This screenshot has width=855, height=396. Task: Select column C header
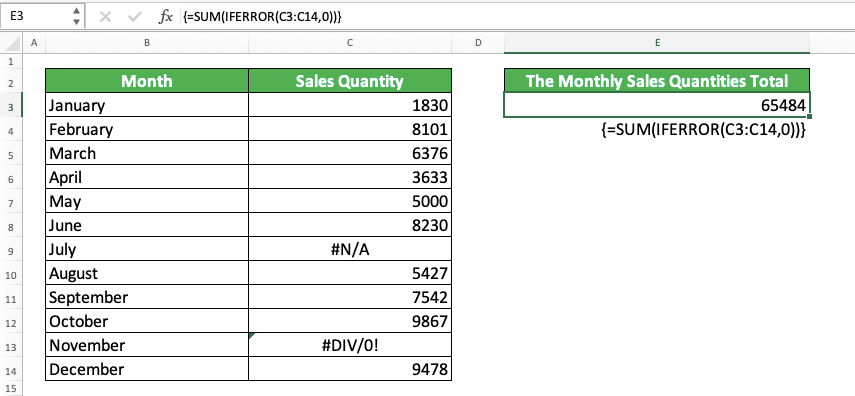tap(350, 43)
